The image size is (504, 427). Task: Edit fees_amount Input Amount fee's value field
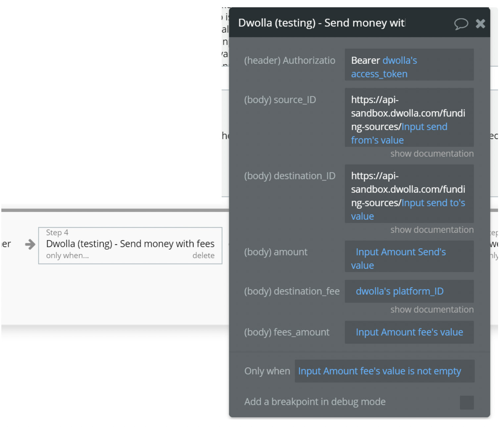409,332
